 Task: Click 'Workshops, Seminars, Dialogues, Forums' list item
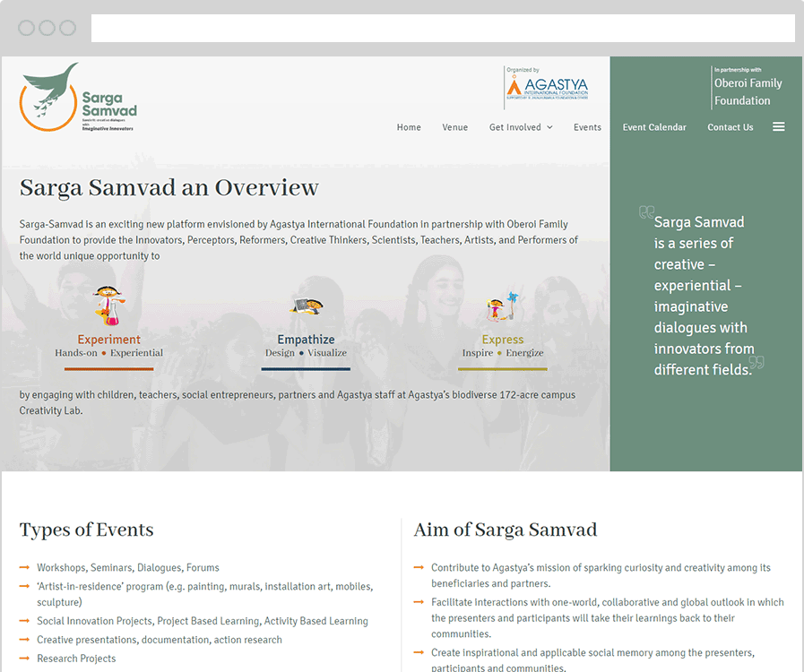click(x=127, y=567)
